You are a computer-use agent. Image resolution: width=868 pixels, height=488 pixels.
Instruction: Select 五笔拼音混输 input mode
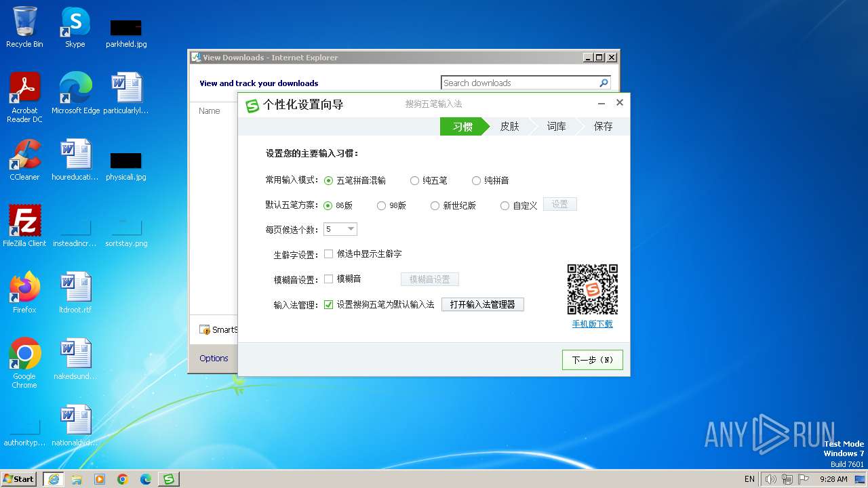coord(355,180)
